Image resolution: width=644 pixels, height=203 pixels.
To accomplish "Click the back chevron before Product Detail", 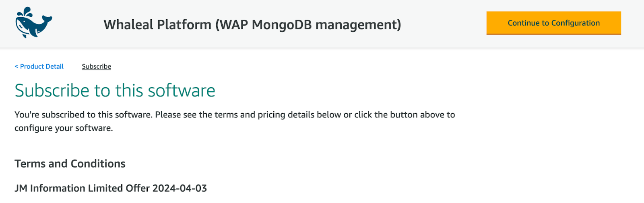I will (x=17, y=66).
